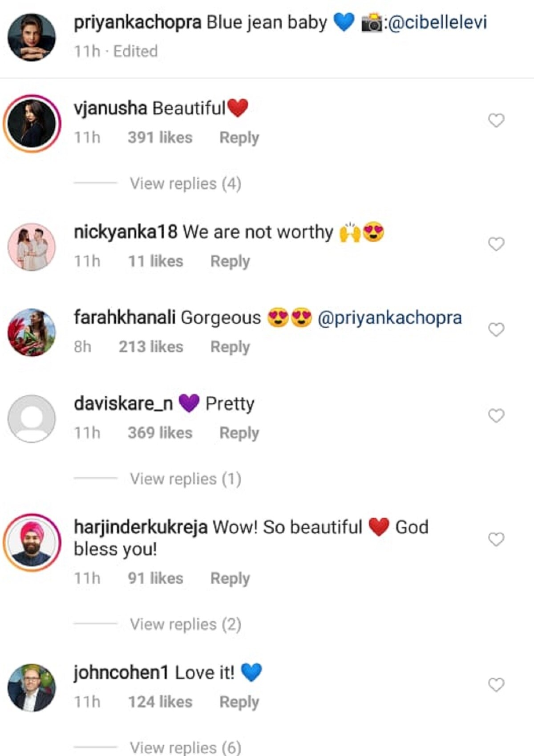The width and height of the screenshot is (534, 756).
Task: Open farahkhanali's profile avatar
Action: tap(32, 333)
